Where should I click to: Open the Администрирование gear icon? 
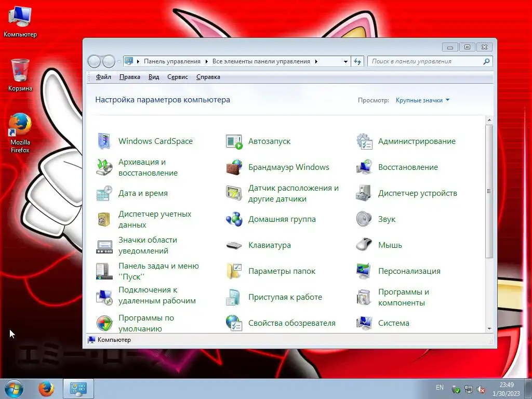click(x=364, y=141)
